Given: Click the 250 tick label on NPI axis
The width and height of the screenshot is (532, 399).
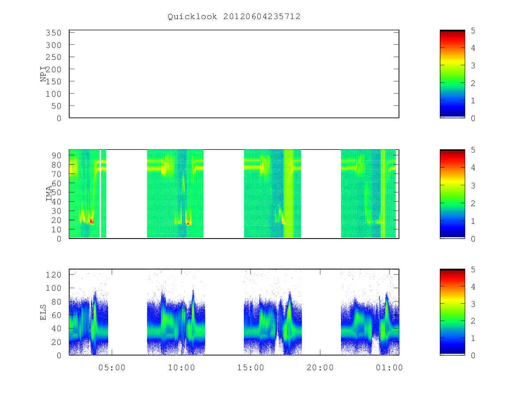Looking at the screenshot, I should pos(53,57).
